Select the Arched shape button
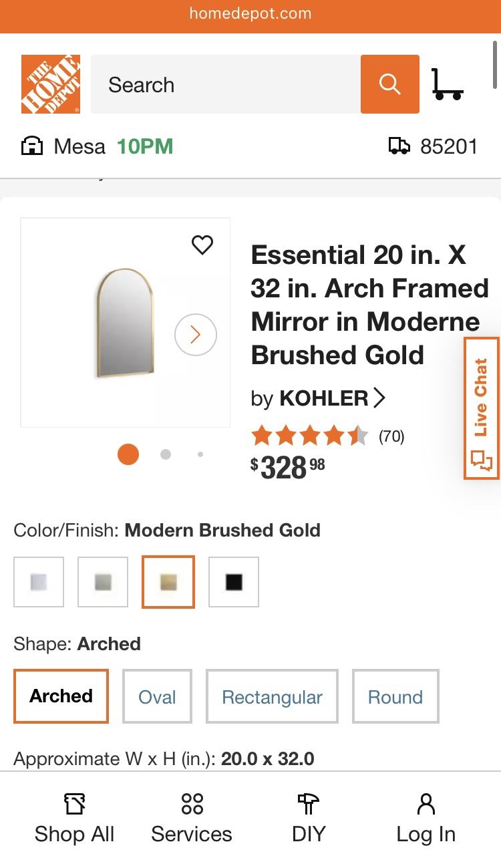The width and height of the screenshot is (501, 868). coord(61,696)
